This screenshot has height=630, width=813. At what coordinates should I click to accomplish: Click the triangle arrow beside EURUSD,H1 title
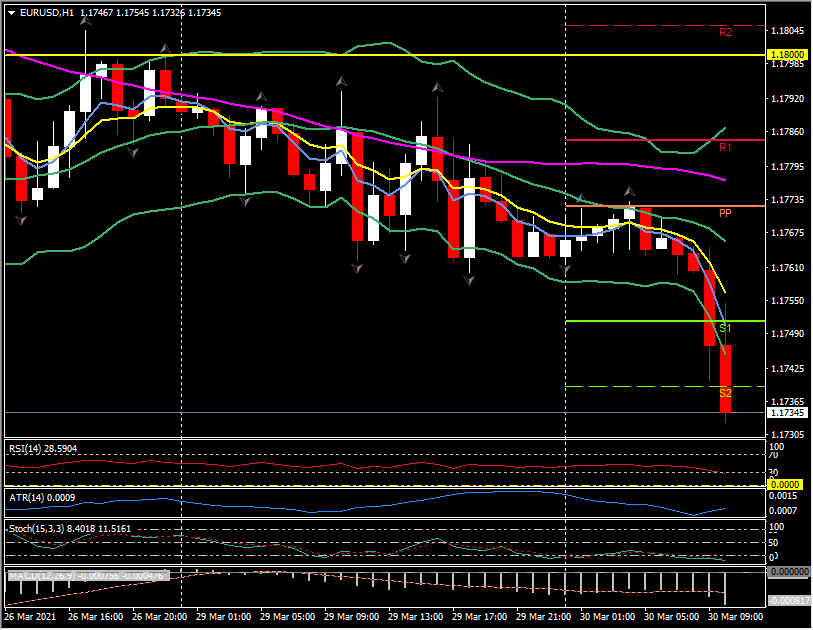11,13
